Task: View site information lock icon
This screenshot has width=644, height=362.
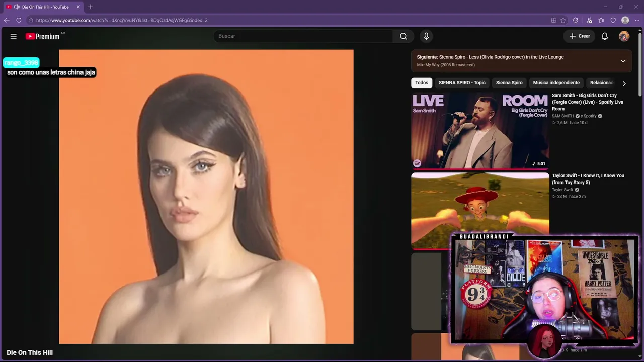Action: point(31,20)
